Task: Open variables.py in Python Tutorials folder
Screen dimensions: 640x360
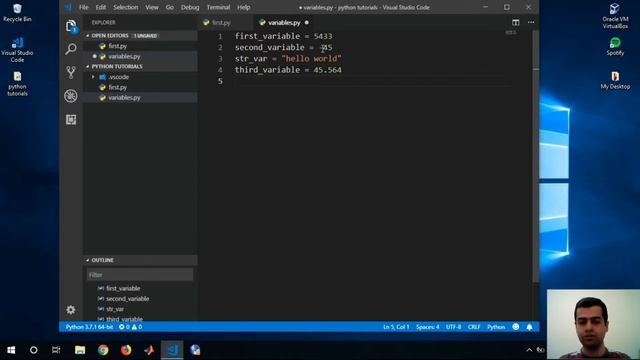Action: tap(140, 98)
